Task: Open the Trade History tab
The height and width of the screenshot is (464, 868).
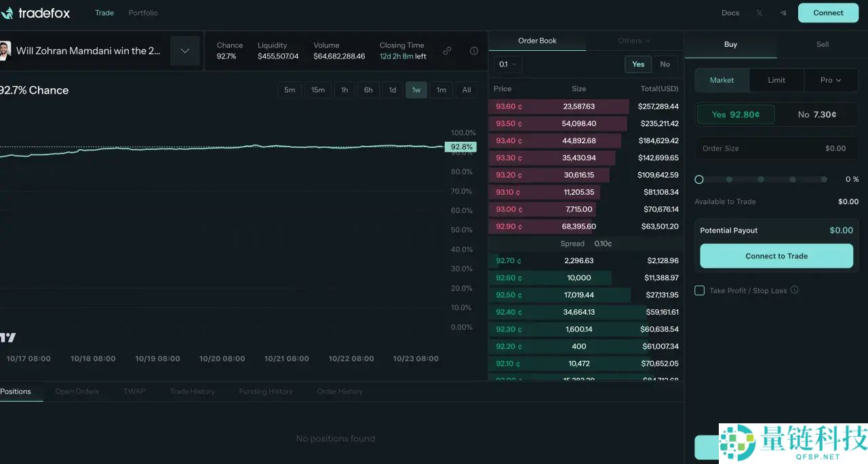Action: (x=192, y=391)
